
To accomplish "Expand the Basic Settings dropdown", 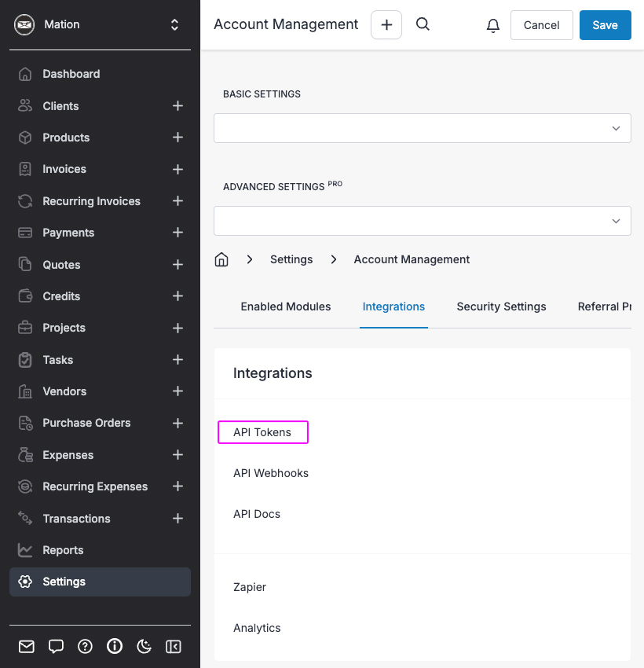I will click(x=423, y=128).
